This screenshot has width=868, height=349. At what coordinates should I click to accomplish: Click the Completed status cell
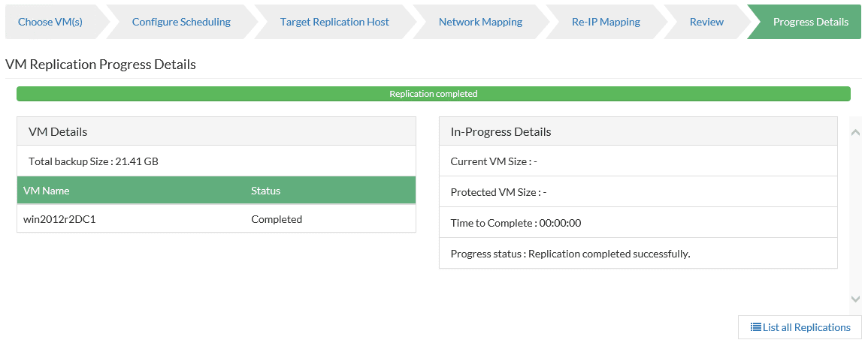coord(277,219)
